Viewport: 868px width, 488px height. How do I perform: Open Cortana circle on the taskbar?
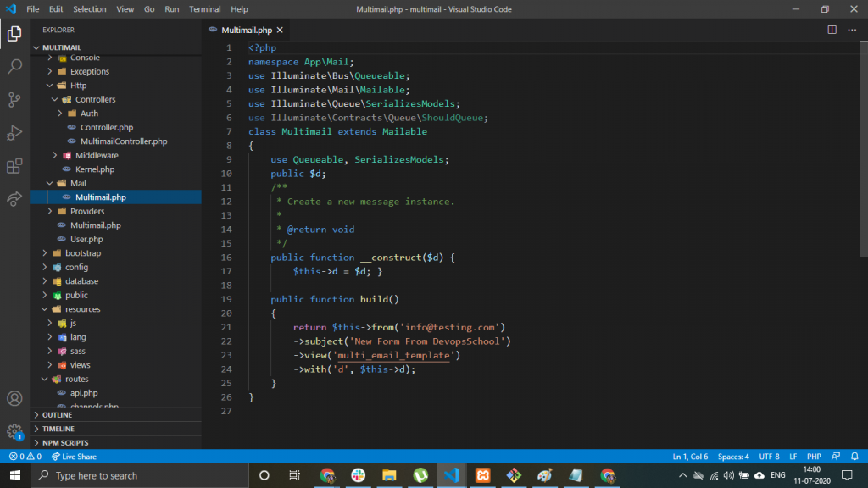(x=264, y=475)
